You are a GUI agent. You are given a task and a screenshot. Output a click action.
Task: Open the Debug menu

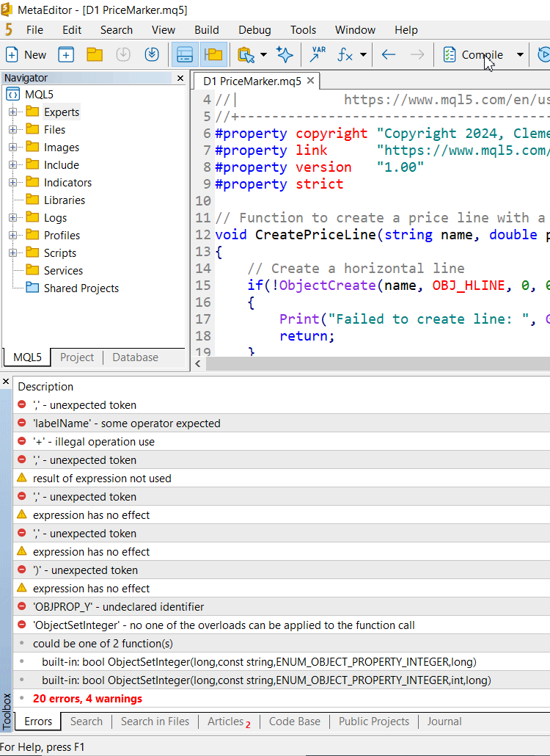[x=254, y=30]
